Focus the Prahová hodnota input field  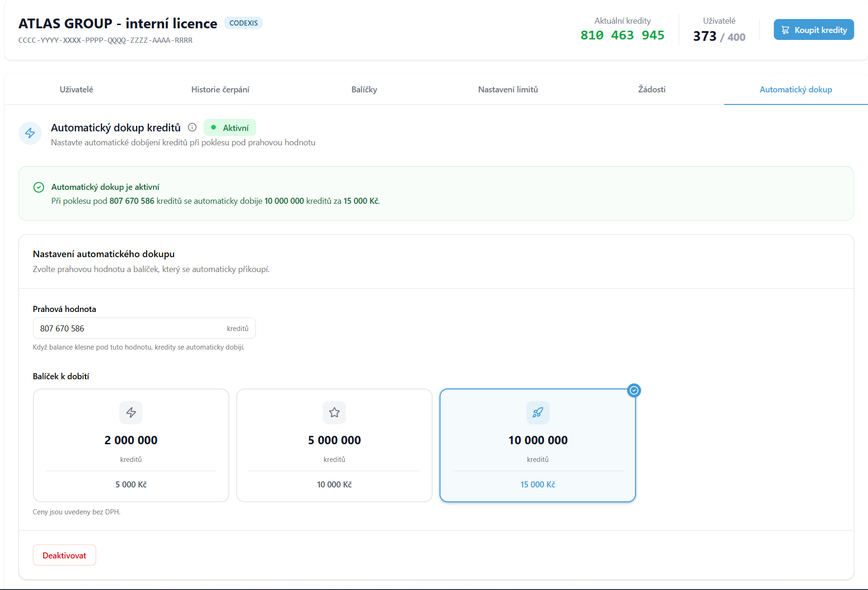(130, 329)
